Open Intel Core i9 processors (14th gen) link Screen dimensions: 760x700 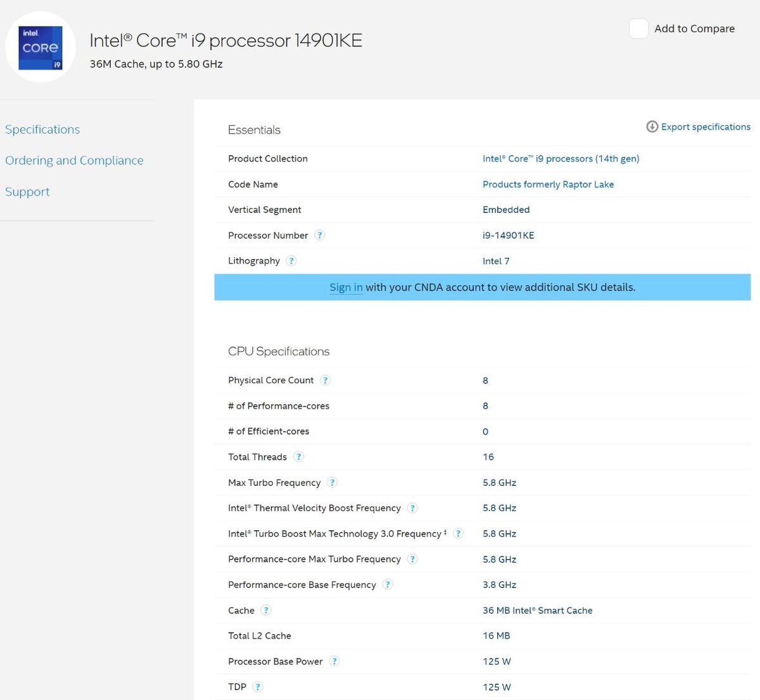561,158
